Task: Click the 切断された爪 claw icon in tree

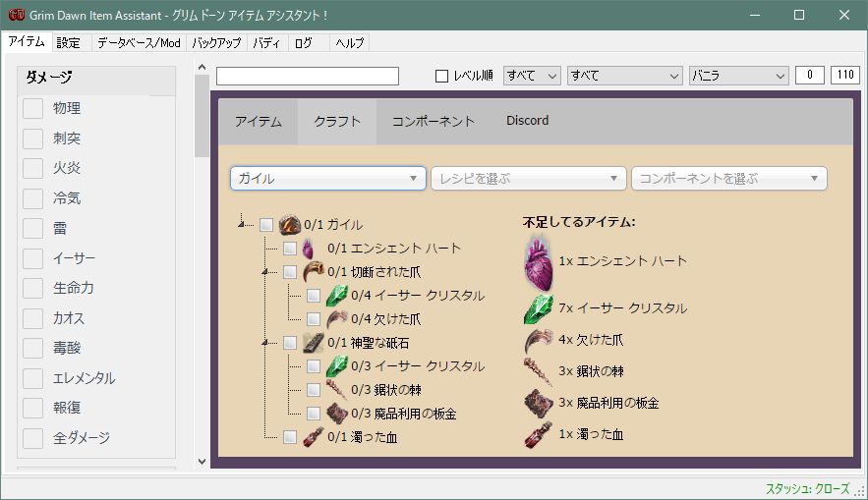Action: 314,271
